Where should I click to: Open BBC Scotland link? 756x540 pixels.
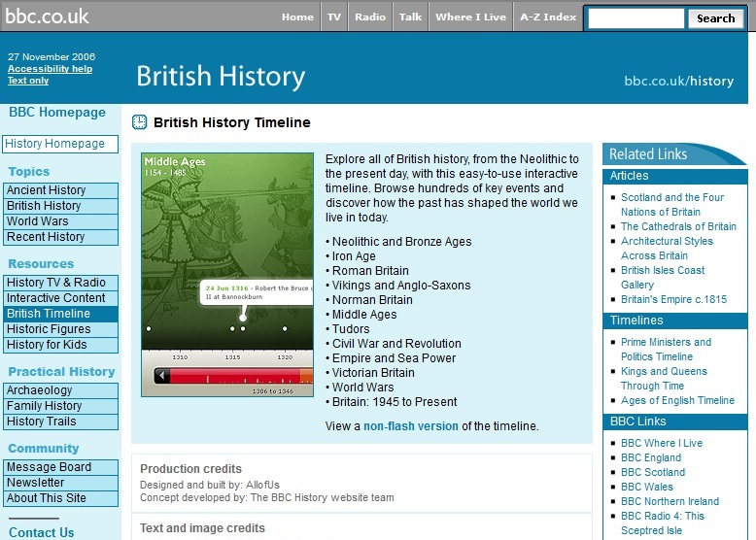click(x=653, y=472)
